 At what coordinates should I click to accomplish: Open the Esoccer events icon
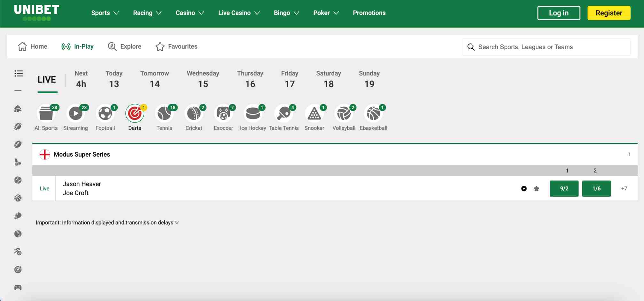pyautogui.click(x=223, y=113)
